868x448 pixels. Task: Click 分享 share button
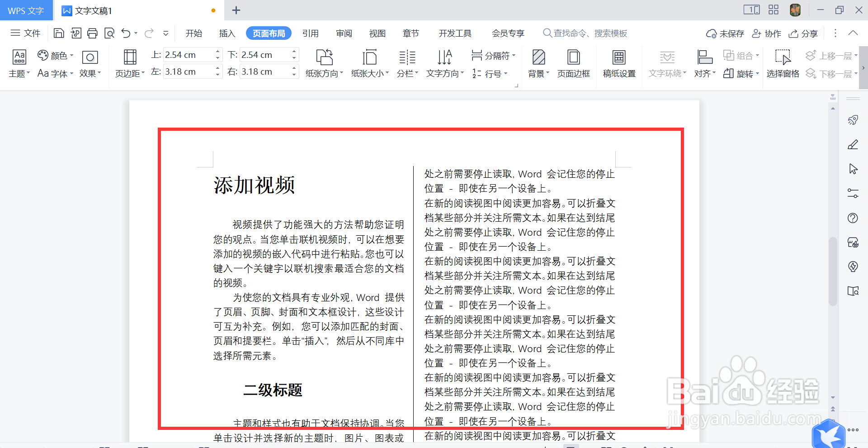(x=803, y=33)
